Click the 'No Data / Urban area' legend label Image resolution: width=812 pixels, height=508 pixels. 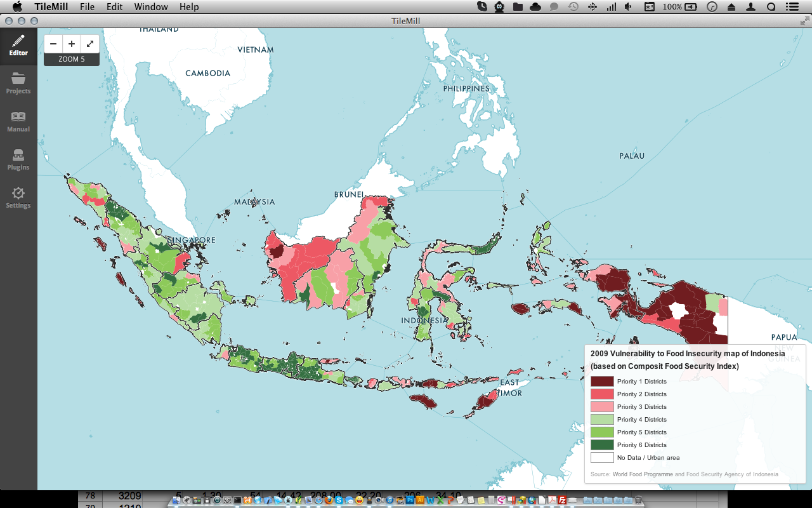tap(648, 458)
